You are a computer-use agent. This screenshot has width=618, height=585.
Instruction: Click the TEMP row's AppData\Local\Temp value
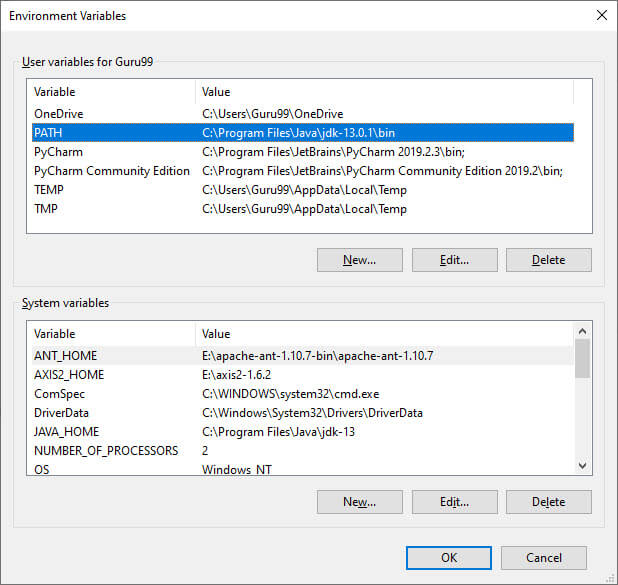click(304, 190)
